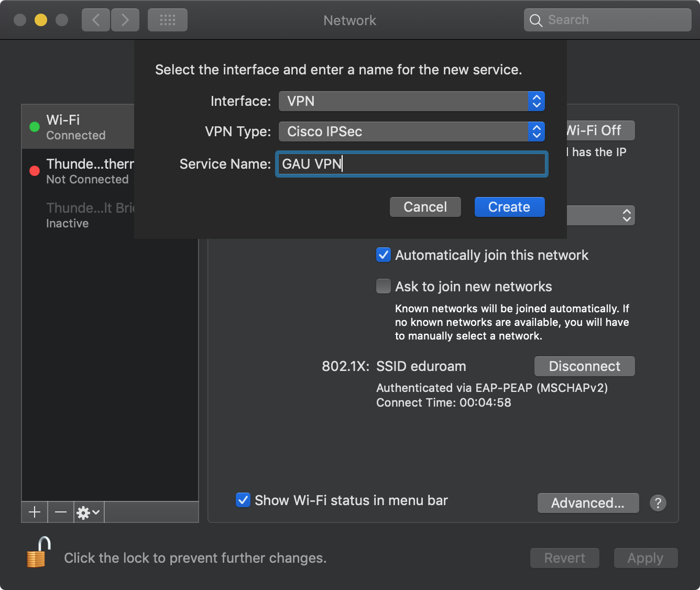The image size is (700, 590).
Task: Click the lock to prevent changes
Action: [39, 552]
